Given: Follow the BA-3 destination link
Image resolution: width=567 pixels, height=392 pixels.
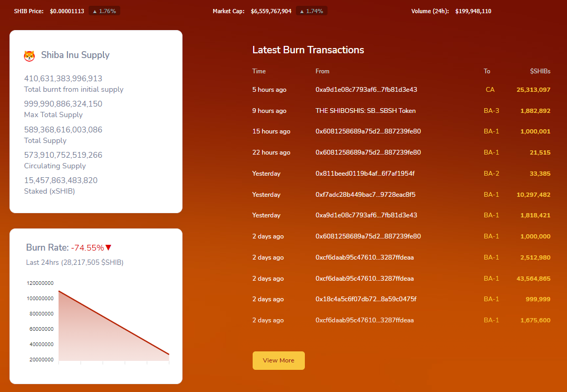Looking at the screenshot, I should 491,111.
